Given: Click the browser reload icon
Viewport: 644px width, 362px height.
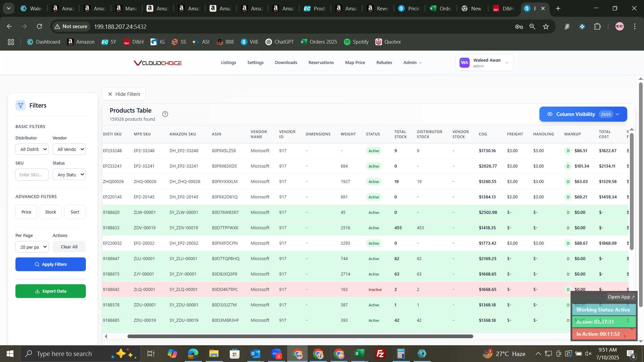Looking at the screenshot, I should (40, 26).
